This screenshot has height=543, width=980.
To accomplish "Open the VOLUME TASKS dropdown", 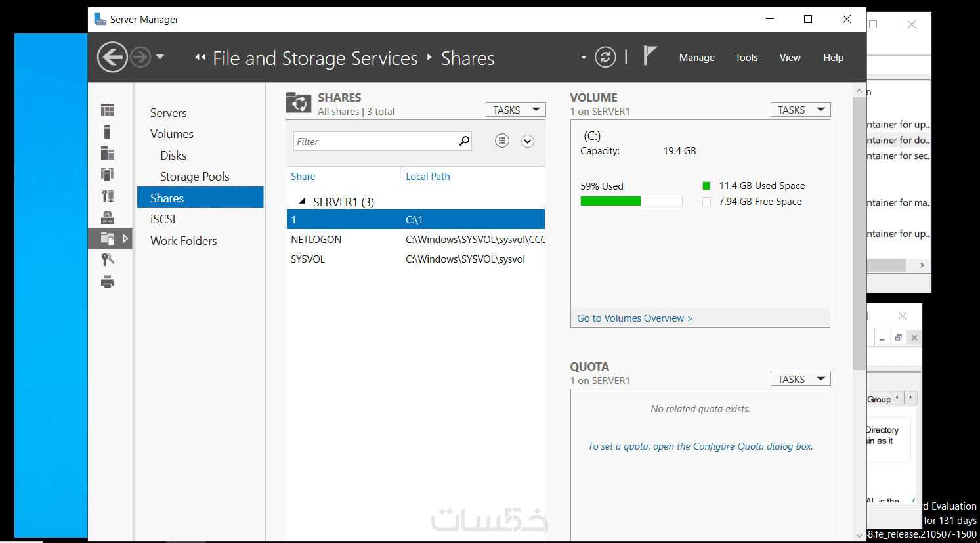I will pyautogui.click(x=800, y=110).
